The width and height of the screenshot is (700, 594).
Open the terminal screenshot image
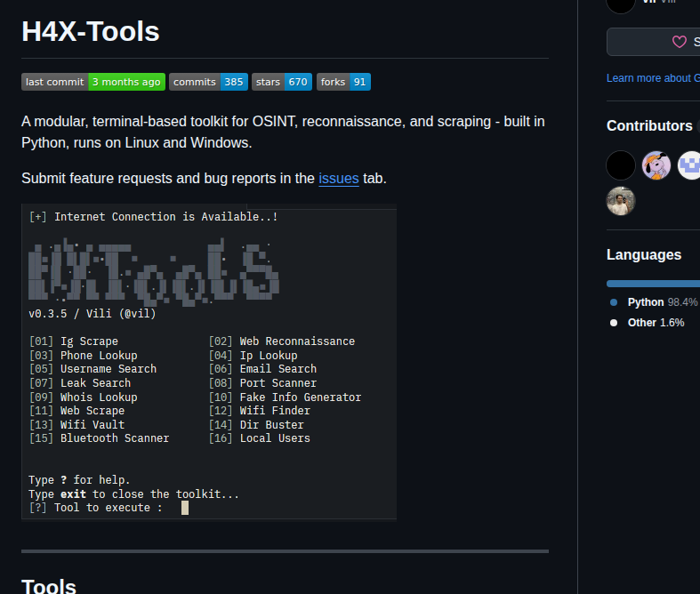pos(209,363)
